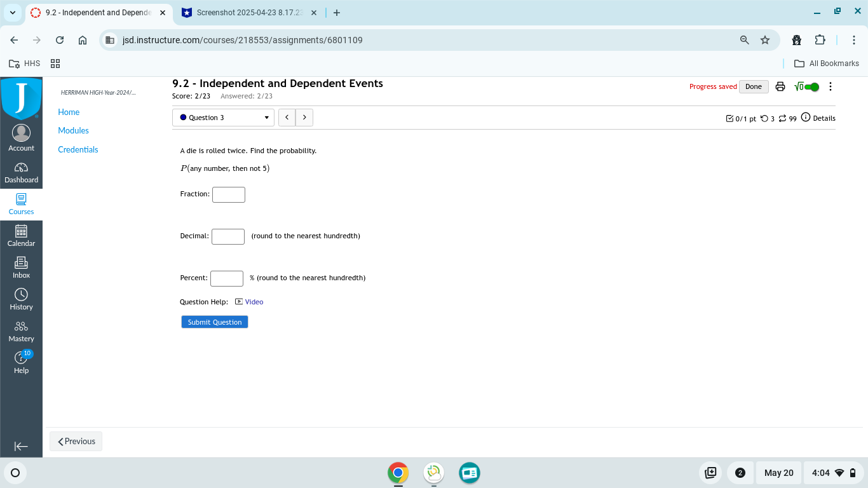Image resolution: width=868 pixels, height=488 pixels.
Task: Open Chrome extensions puzzle icon
Action: click(820, 40)
